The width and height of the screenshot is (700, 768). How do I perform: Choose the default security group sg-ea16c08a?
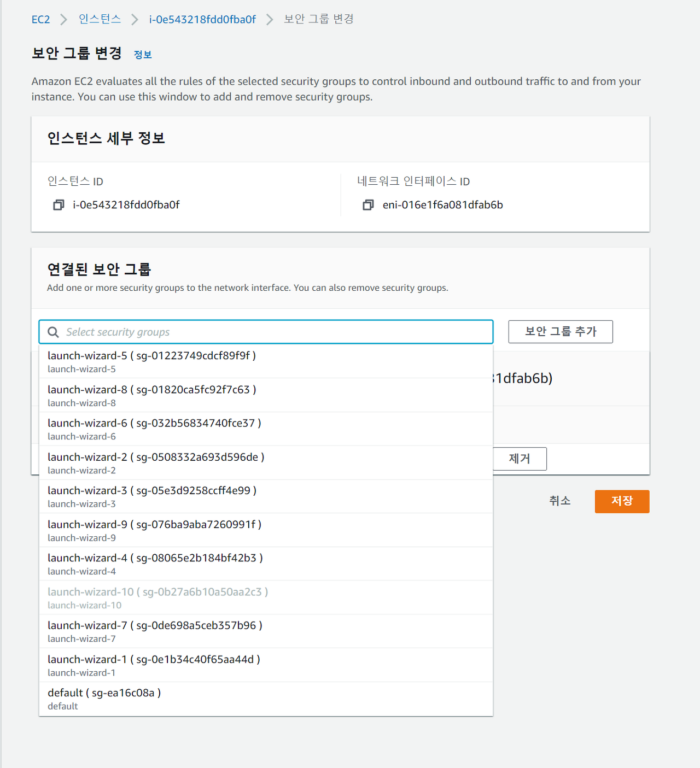[266, 699]
